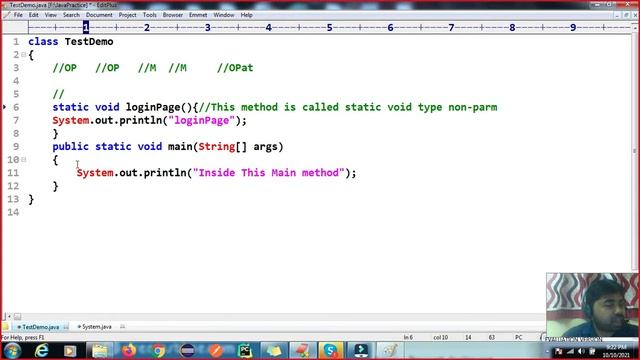
Task: Open Skype from the taskbar
Action: pos(331,351)
